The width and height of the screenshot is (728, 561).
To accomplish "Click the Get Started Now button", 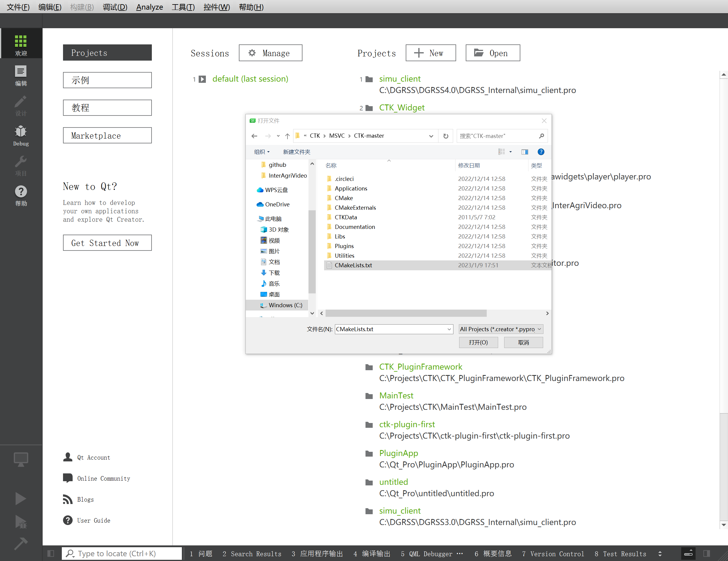I will click(x=107, y=243).
